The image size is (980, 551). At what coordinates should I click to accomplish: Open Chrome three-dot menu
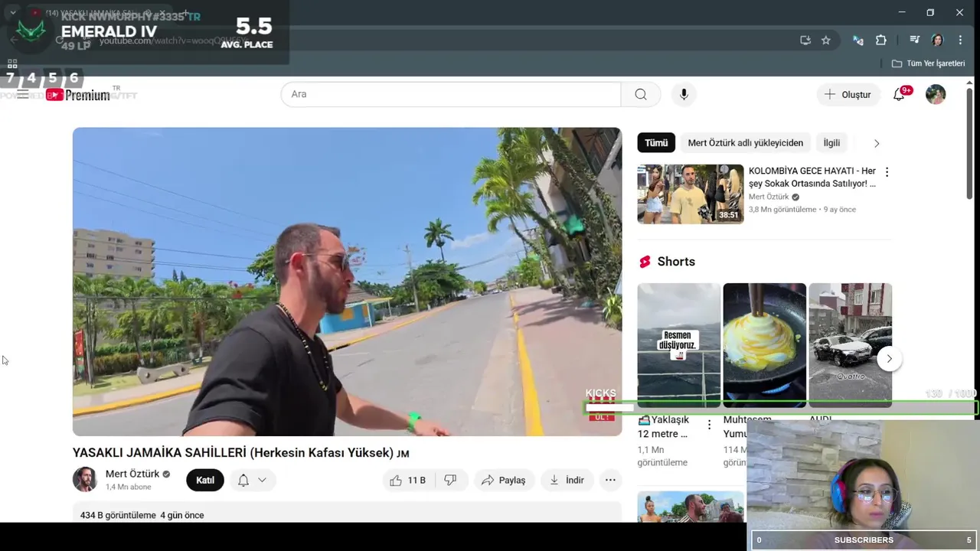click(x=960, y=40)
